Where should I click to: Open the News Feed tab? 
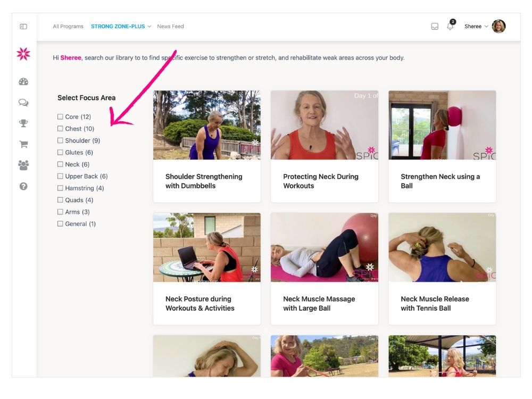[170, 27]
